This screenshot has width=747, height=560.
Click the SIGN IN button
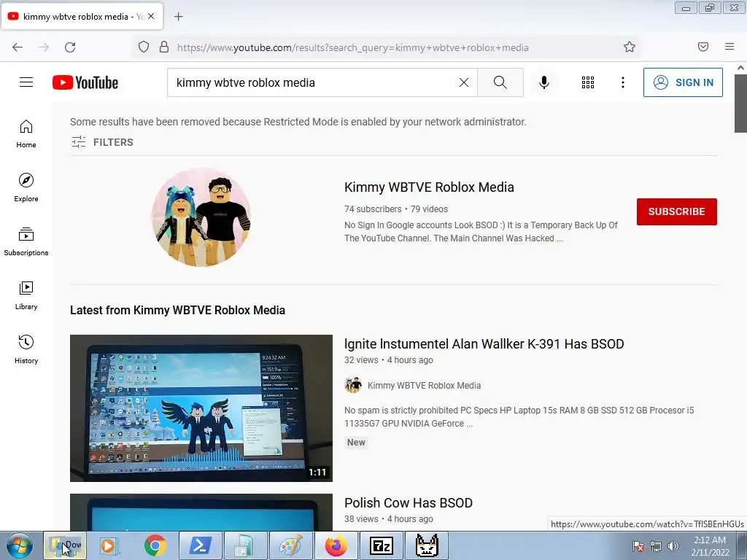(683, 82)
